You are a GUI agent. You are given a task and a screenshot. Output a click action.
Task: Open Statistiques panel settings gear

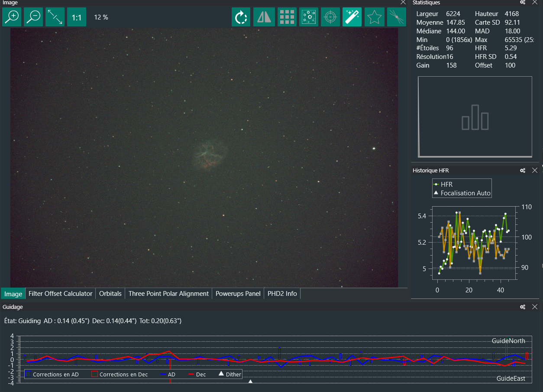point(523,3)
